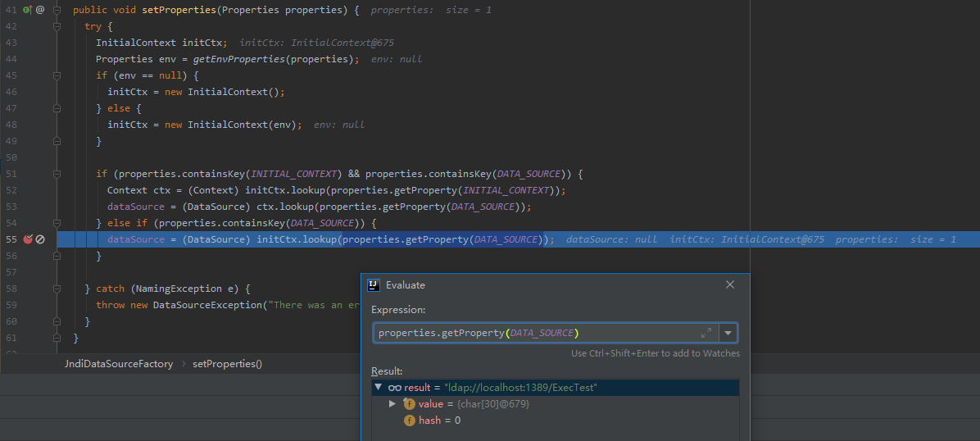Fold the else block at line 47
Image resolution: width=980 pixels, height=441 pixels.
tap(57, 108)
